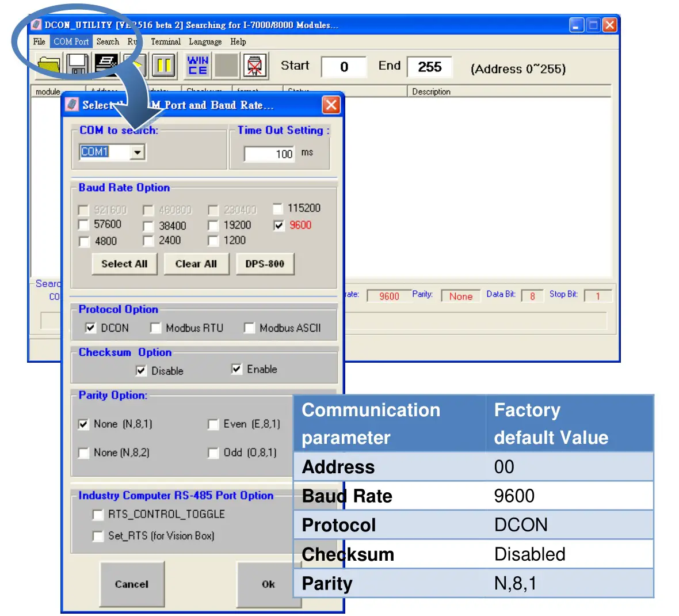Image resolution: width=679 pixels, height=616 pixels.
Task: Click the End address field showing 255
Action: tap(430, 67)
